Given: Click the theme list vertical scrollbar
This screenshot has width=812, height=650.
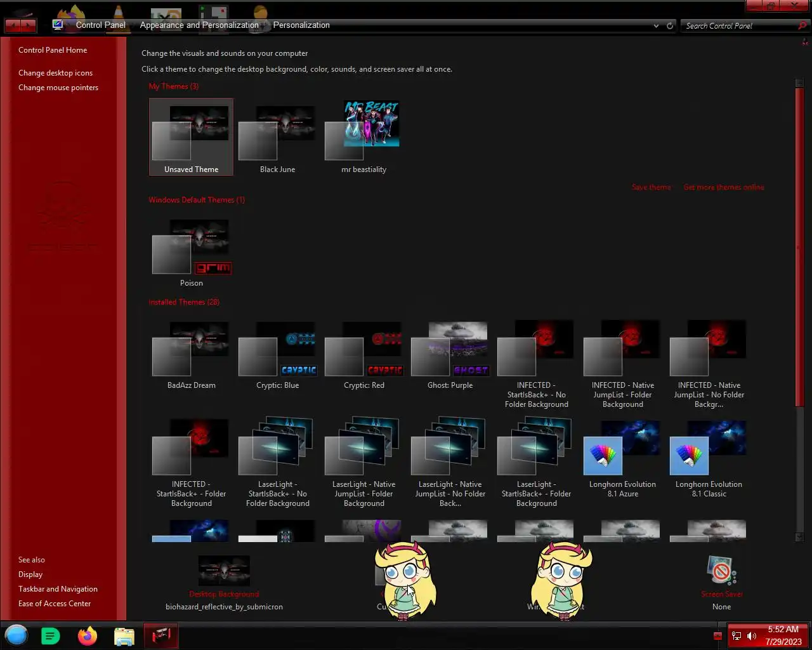Looking at the screenshot, I should (x=799, y=248).
